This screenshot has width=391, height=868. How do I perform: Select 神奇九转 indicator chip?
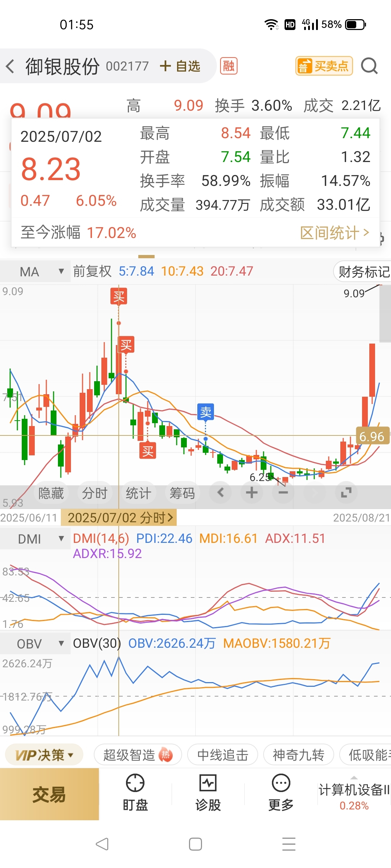point(298,755)
